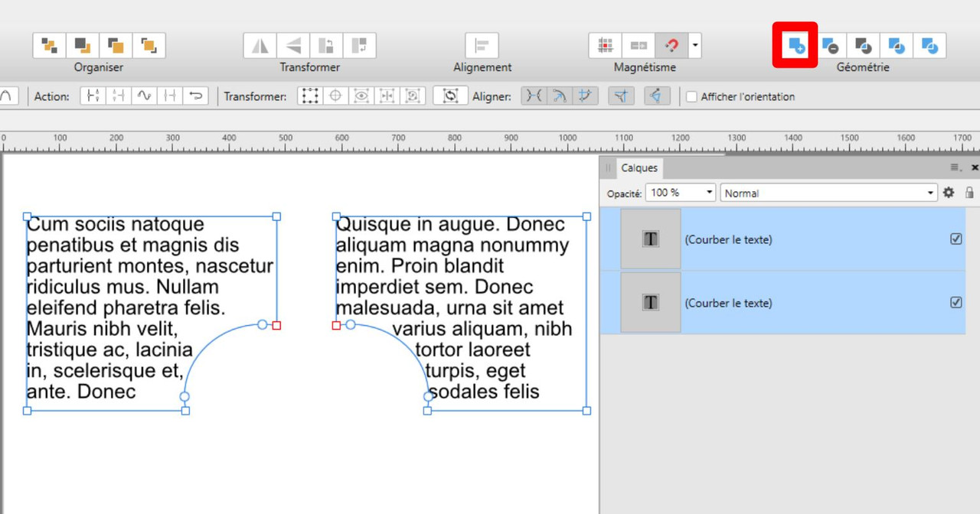Apply the Subtract geometry operation
Image resolution: width=980 pixels, height=514 pixels.
coord(830,46)
